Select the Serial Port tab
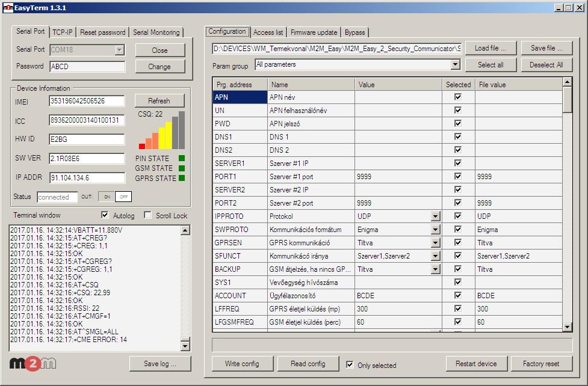This screenshot has width=588, height=386. pos(30,31)
